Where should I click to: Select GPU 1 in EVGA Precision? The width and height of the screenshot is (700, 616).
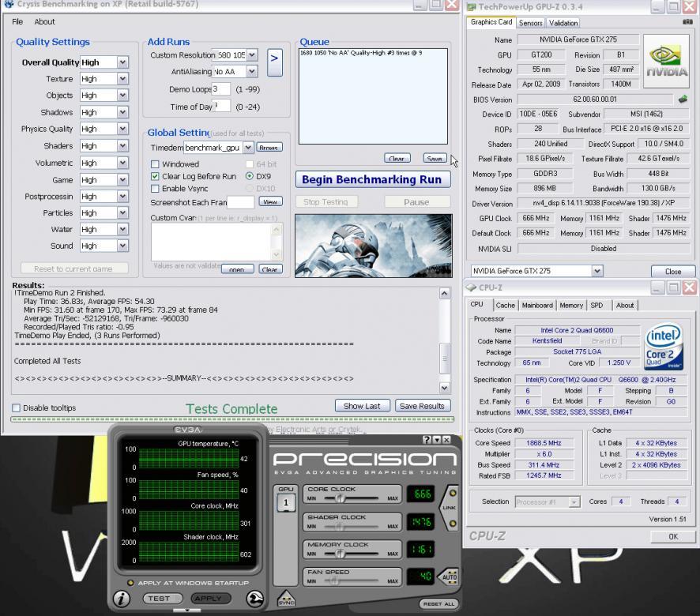286,503
